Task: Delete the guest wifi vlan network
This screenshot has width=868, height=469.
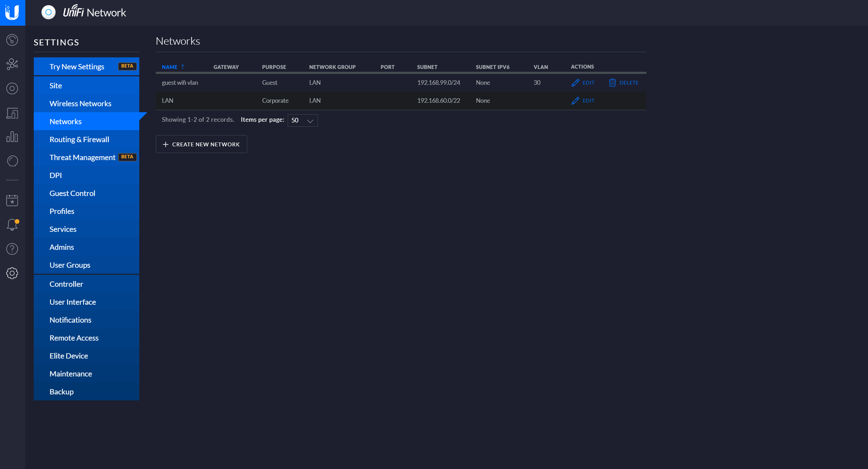Action: pyautogui.click(x=624, y=83)
